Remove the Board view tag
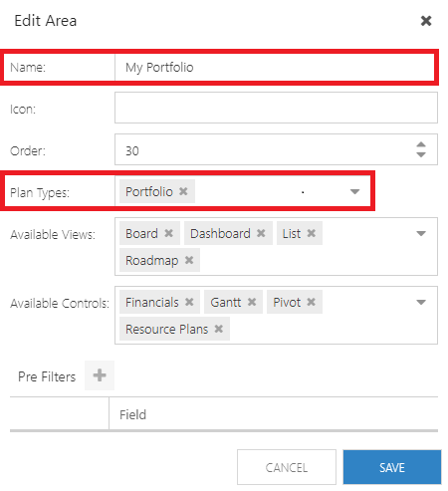This screenshot has height=491, width=448. (168, 233)
